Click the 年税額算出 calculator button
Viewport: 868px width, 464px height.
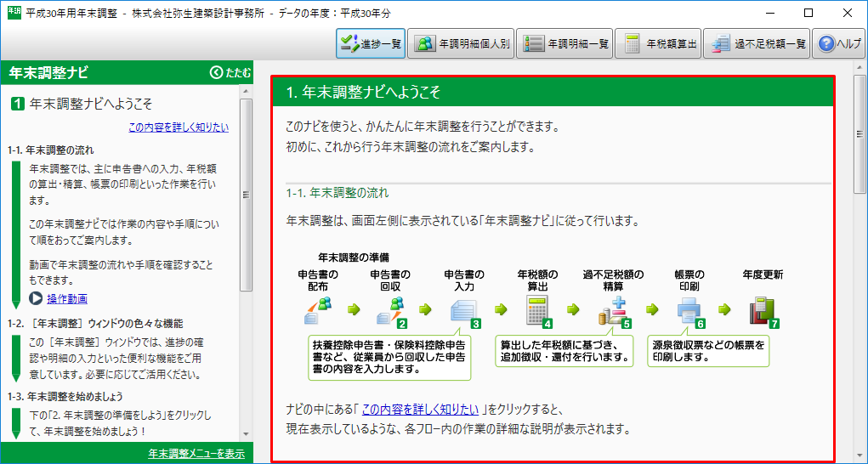(x=658, y=44)
